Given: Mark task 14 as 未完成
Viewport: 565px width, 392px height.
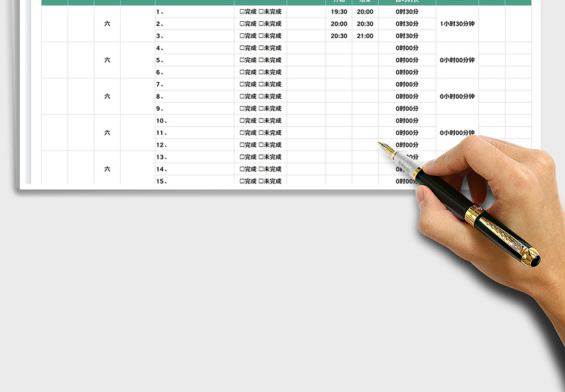Looking at the screenshot, I should [x=261, y=170].
